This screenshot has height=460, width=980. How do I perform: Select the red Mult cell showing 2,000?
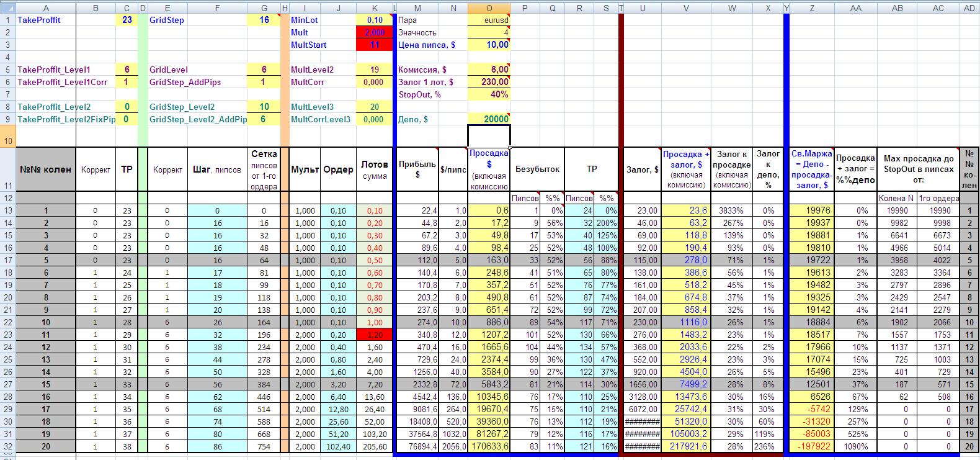[375, 32]
